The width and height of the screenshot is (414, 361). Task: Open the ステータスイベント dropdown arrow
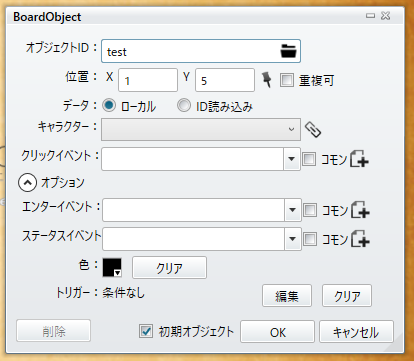point(293,239)
